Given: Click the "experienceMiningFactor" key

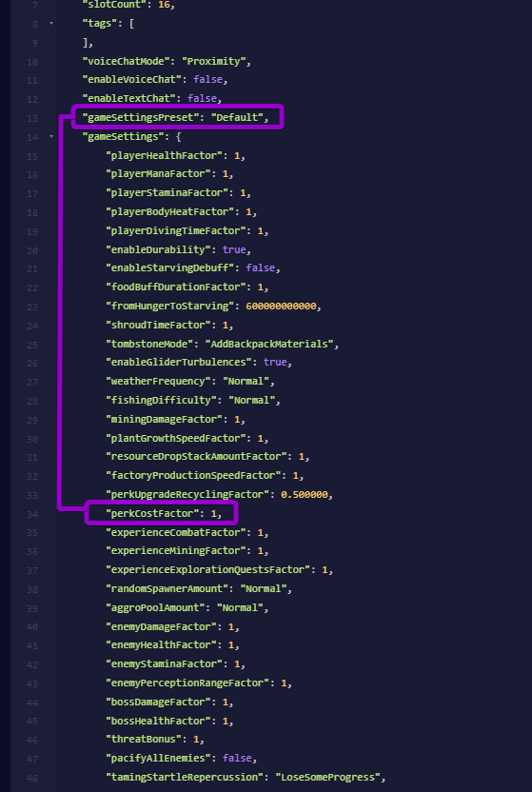Looking at the screenshot, I should click(176, 550).
